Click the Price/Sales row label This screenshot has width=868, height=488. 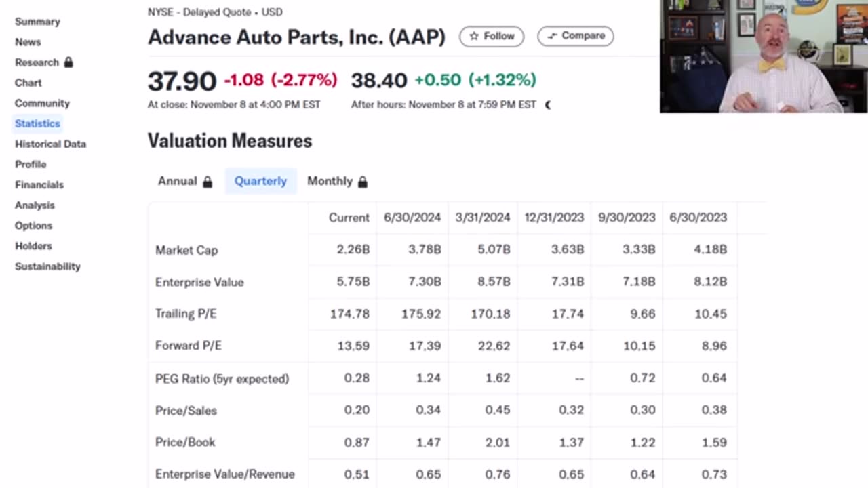coord(186,411)
